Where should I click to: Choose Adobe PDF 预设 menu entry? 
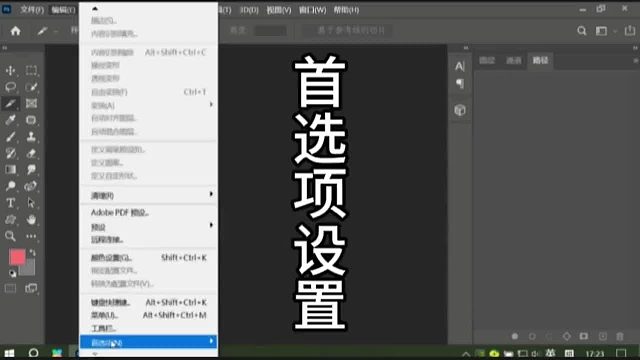(x=149, y=212)
